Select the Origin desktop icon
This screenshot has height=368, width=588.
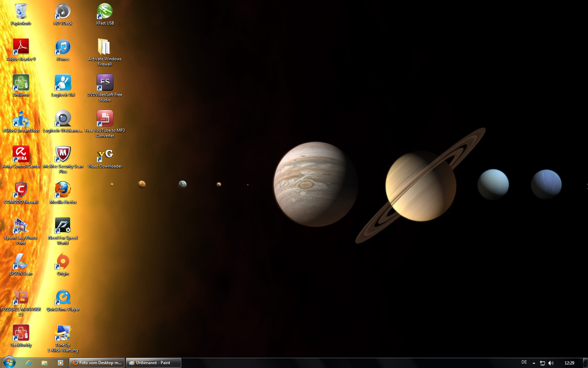[x=63, y=261]
